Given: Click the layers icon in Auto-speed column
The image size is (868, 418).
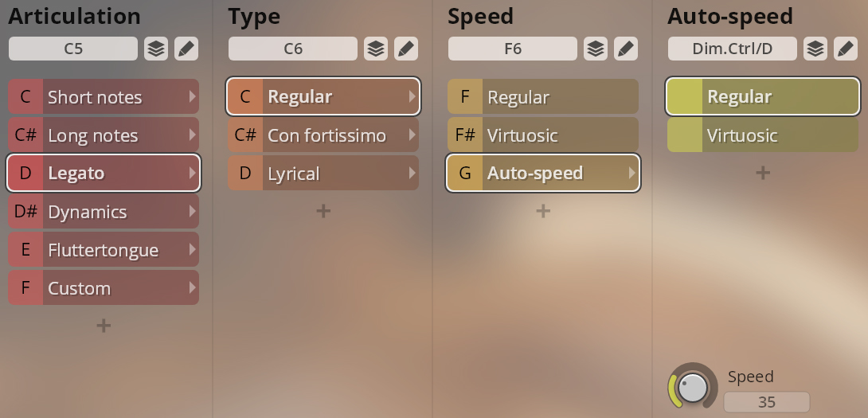Looking at the screenshot, I should [815, 49].
